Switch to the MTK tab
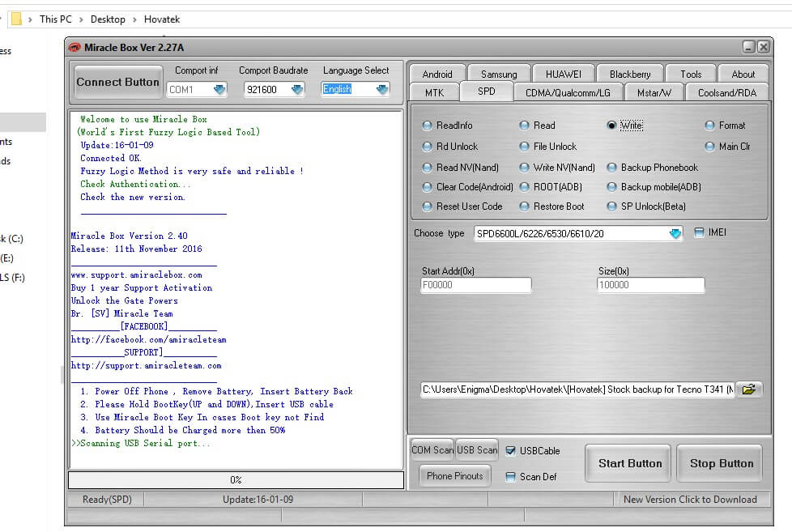 pyautogui.click(x=433, y=92)
